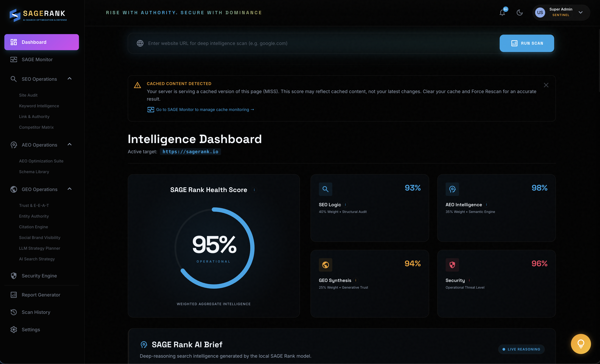This screenshot has height=364, width=600.
Task: Open Settings menu item
Action: pyautogui.click(x=42, y=330)
